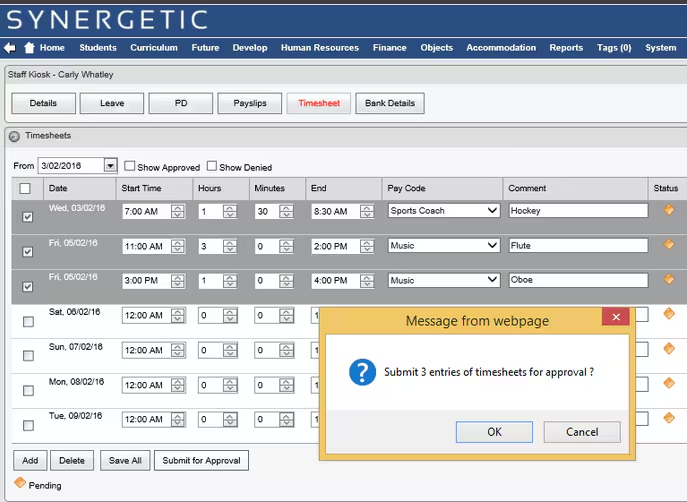Screen dimensions: 687x502
Task: Open the Human Resources menu
Action: point(320,48)
